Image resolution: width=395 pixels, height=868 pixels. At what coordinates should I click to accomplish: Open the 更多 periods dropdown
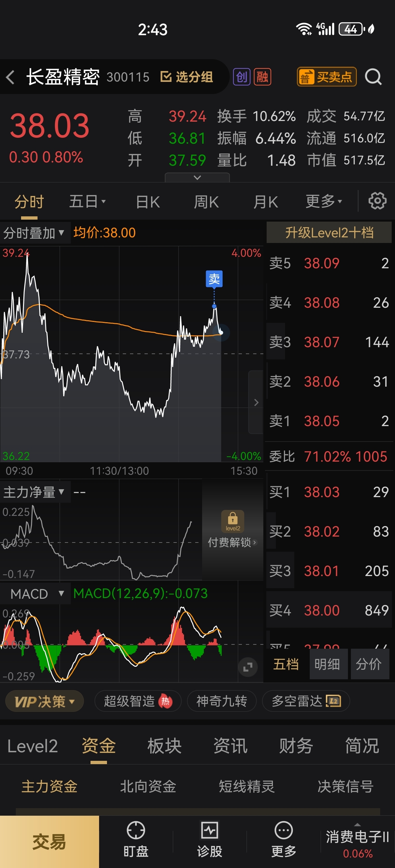[324, 202]
